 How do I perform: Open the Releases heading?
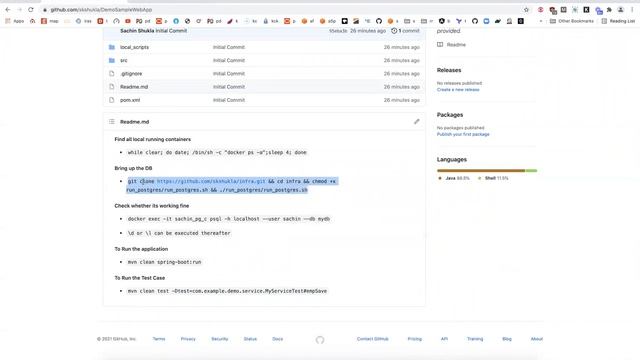[449, 70]
